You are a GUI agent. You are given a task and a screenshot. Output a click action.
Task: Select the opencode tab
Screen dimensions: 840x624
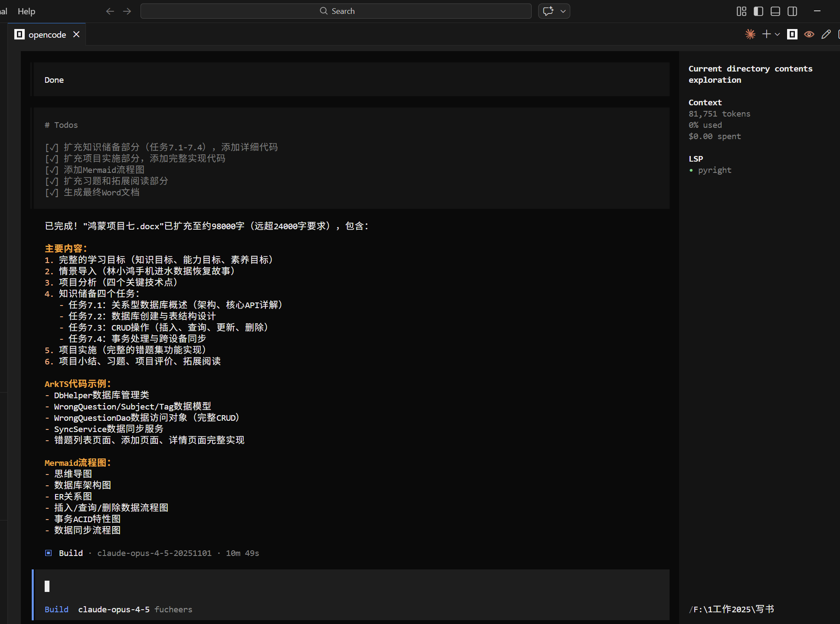[x=47, y=35]
